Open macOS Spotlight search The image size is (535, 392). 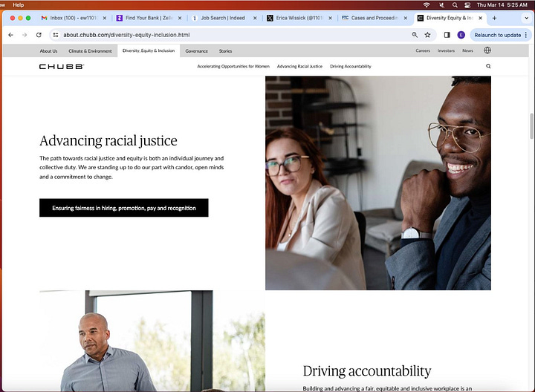point(455,4)
